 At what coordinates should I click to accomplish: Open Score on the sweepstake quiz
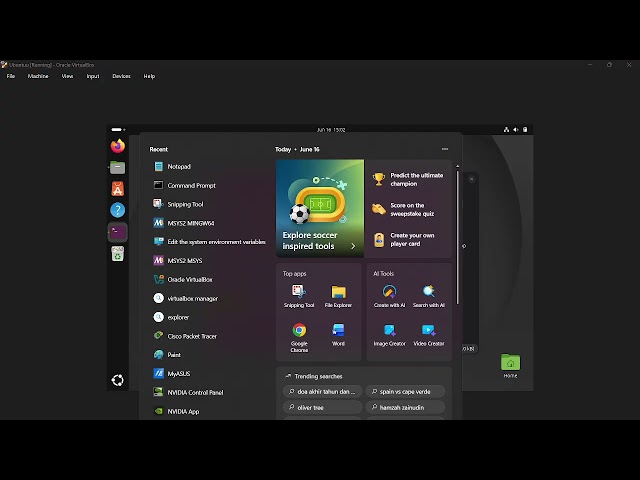pyautogui.click(x=409, y=209)
